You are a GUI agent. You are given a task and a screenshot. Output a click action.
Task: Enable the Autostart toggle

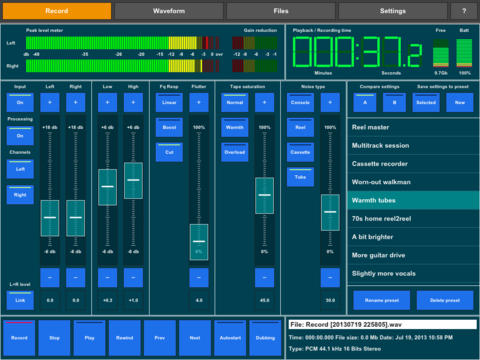point(230,338)
